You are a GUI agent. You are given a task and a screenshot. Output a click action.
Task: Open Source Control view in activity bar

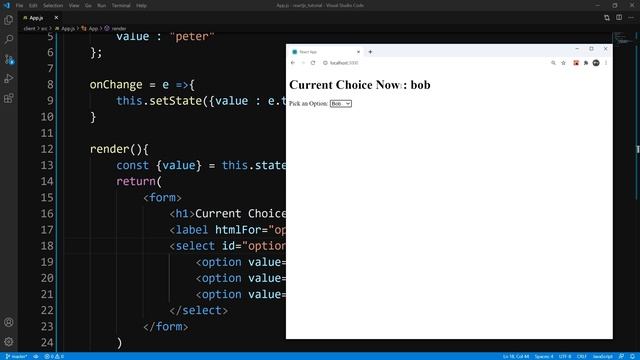pyautogui.click(x=9, y=59)
